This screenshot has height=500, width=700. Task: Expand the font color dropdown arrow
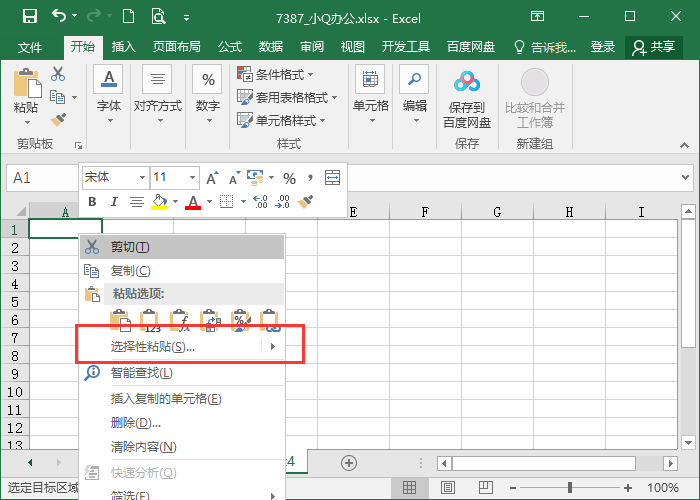pyautogui.click(x=209, y=202)
